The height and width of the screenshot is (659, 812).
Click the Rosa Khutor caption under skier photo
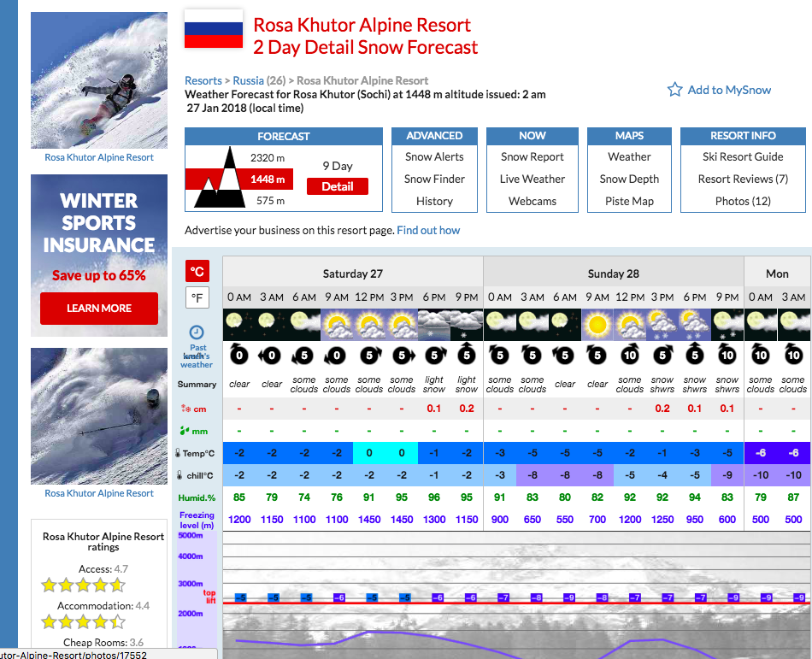pyautogui.click(x=99, y=493)
